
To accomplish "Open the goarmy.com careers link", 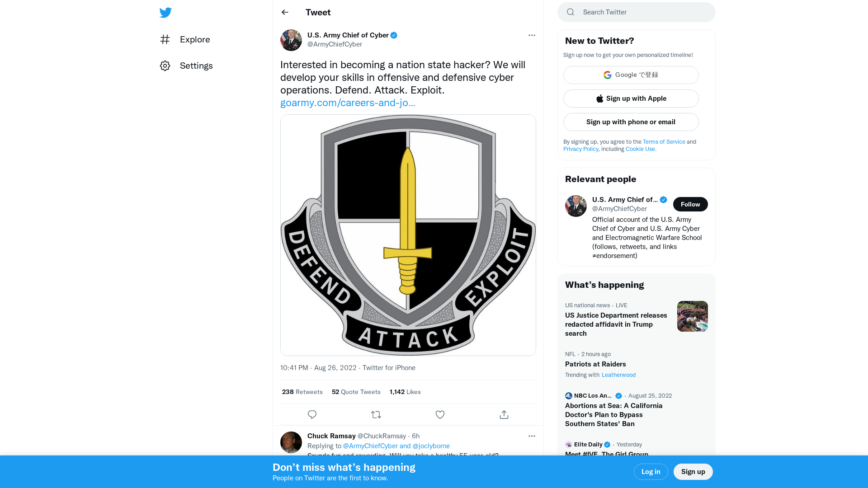I will pyautogui.click(x=348, y=103).
